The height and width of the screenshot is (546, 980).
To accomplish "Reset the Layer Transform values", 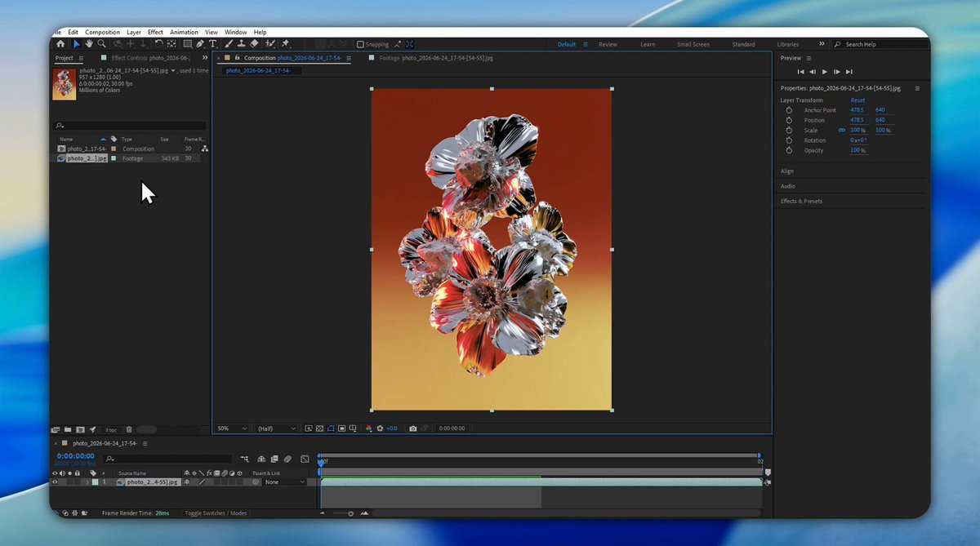I will pyautogui.click(x=857, y=100).
